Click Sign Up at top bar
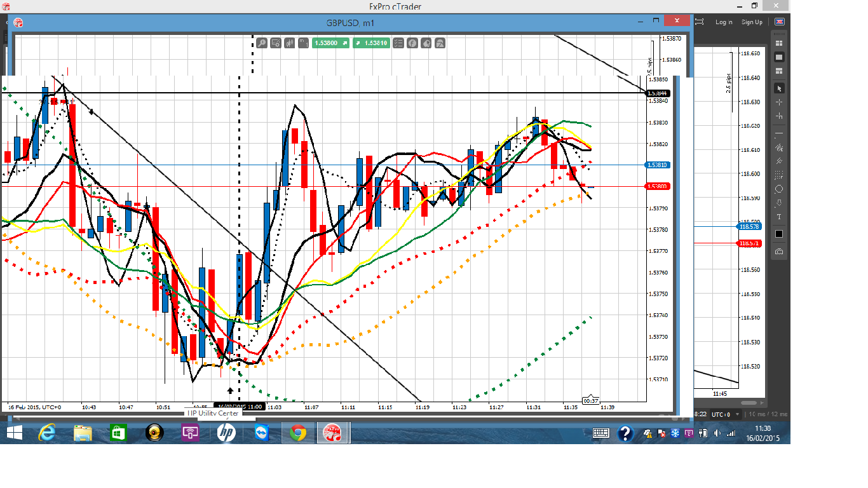The height and width of the screenshot is (488, 868). point(752,22)
